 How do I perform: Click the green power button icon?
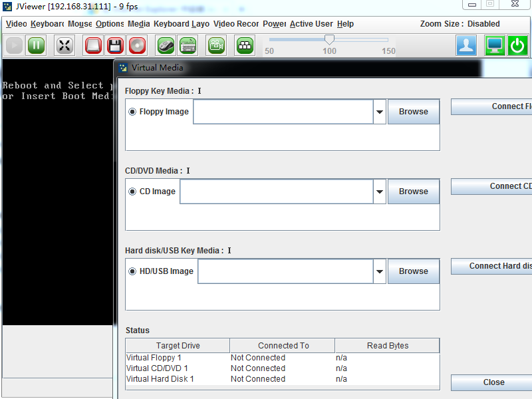tap(517, 45)
